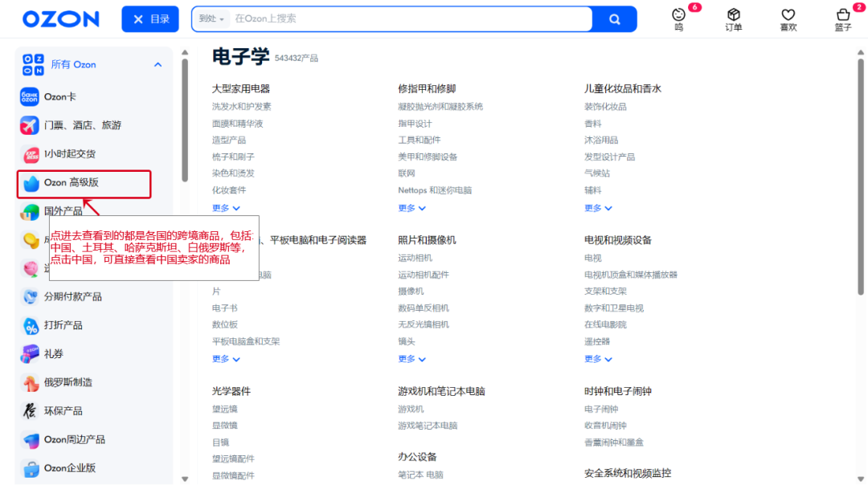Click the Ozon卡 bank icon

30,97
